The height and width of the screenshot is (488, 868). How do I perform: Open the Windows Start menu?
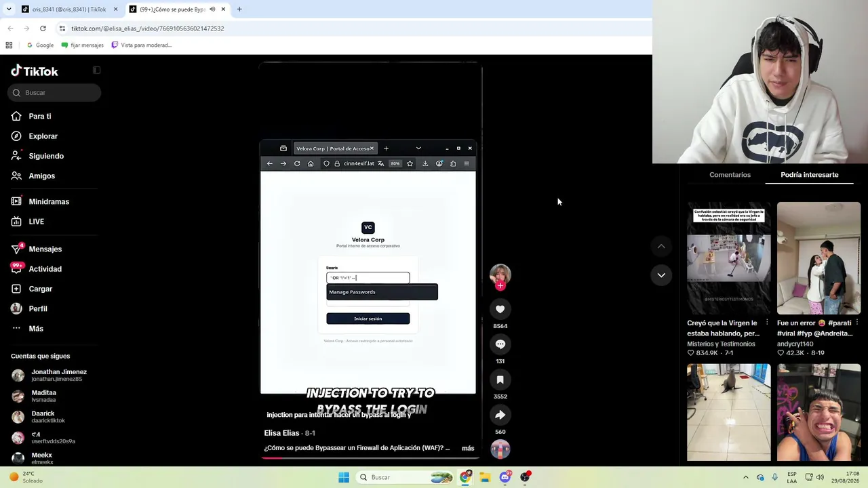point(344,477)
